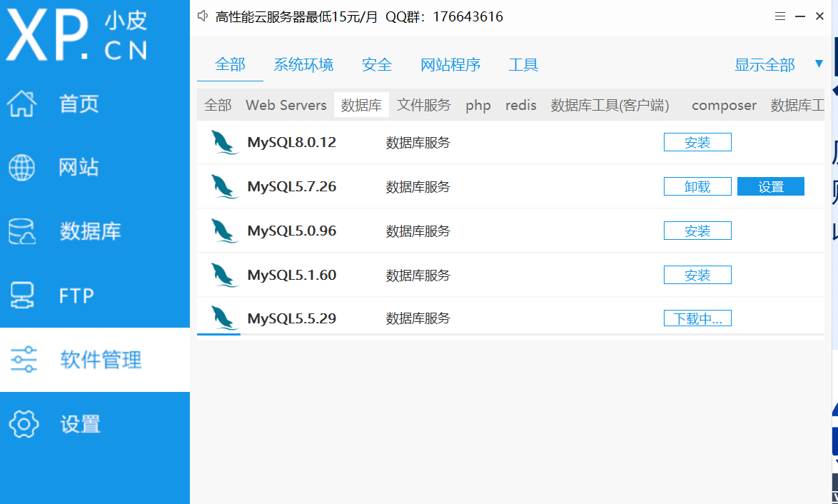Install MySQL5.1.60 with 安装 button
This screenshot has height=504, width=838.
[x=697, y=276]
